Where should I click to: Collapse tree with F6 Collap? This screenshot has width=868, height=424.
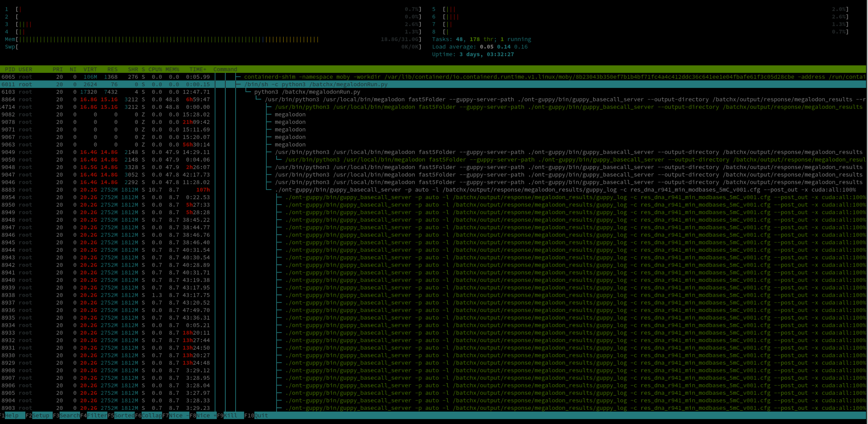pyautogui.click(x=151, y=416)
